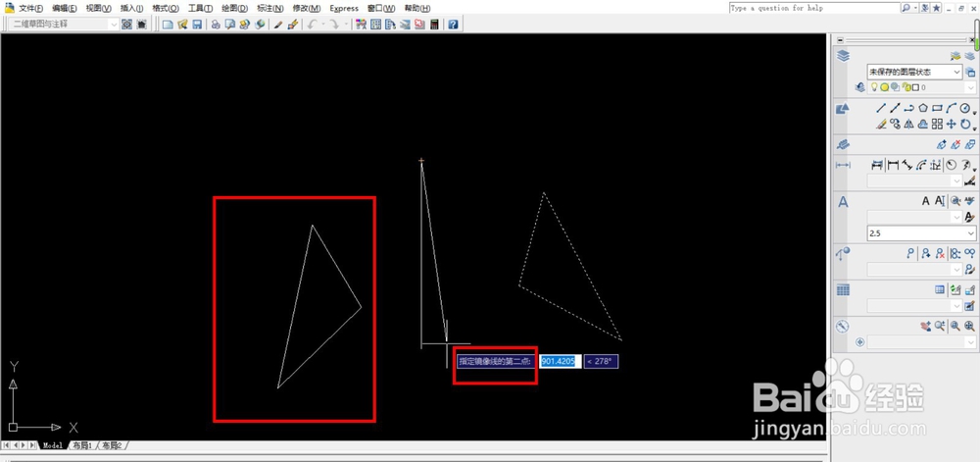Switch to the Model tab
The image size is (980, 462).
point(53,445)
